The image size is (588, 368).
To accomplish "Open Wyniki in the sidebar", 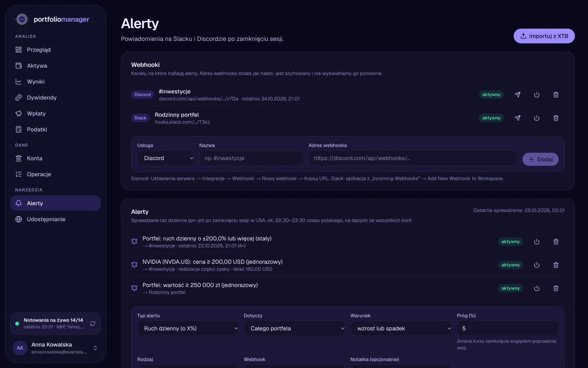I will [x=55, y=82].
